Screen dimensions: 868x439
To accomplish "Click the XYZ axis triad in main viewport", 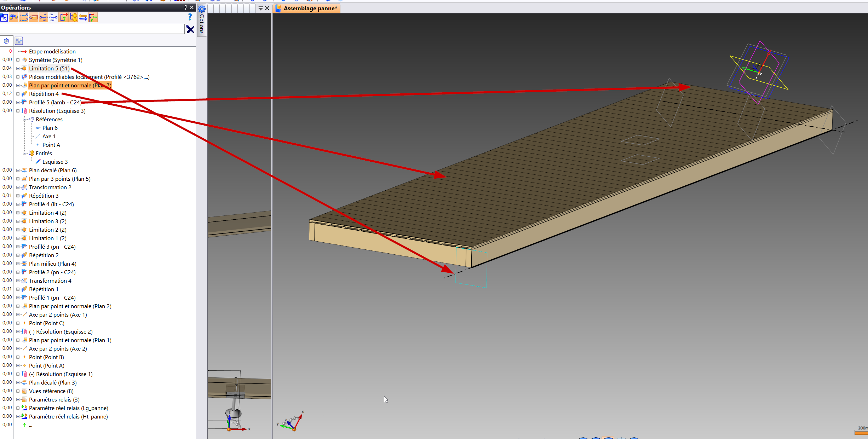I will (x=291, y=421).
